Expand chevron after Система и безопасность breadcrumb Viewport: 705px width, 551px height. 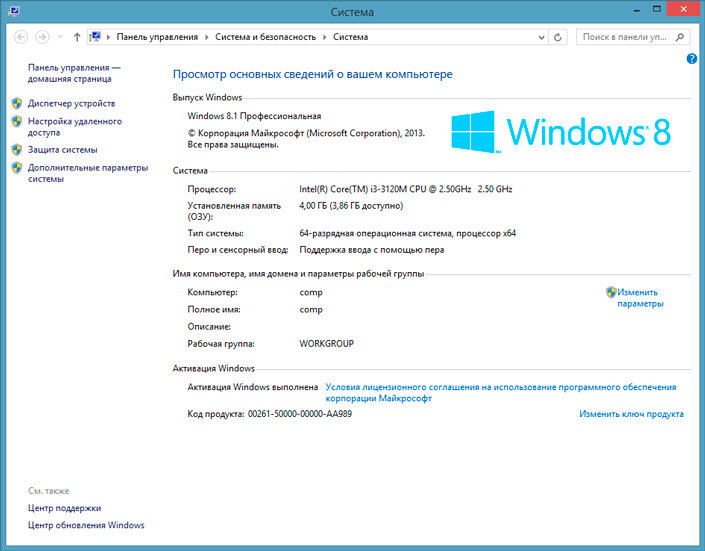(324, 37)
